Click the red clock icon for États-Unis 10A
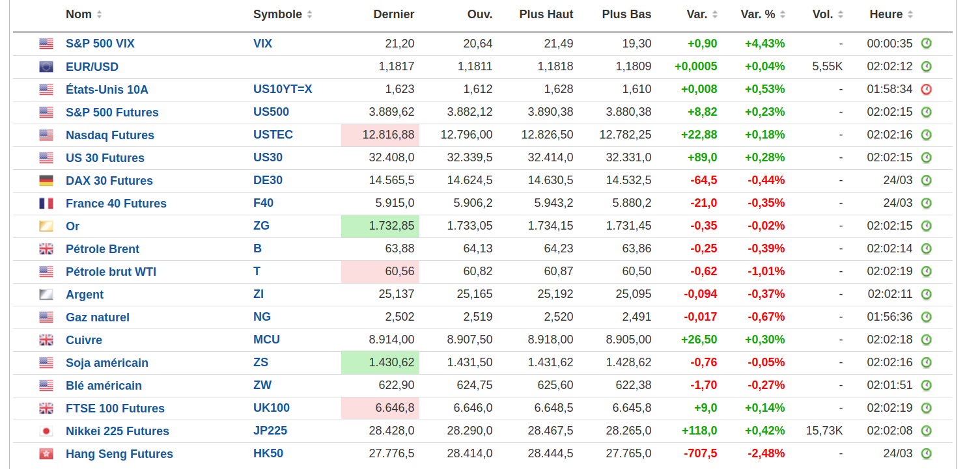 [926, 89]
